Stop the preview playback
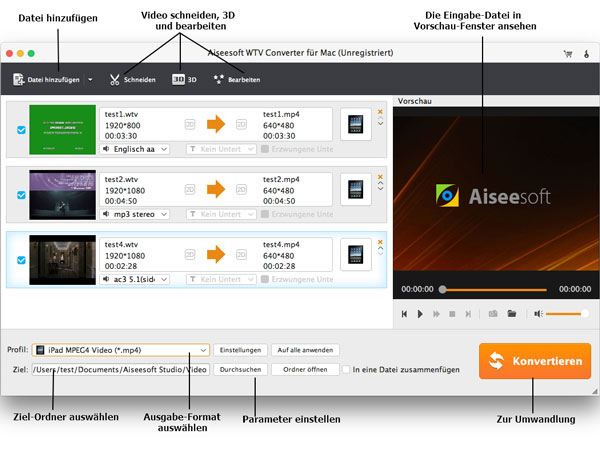The width and height of the screenshot is (600, 452). click(x=452, y=314)
